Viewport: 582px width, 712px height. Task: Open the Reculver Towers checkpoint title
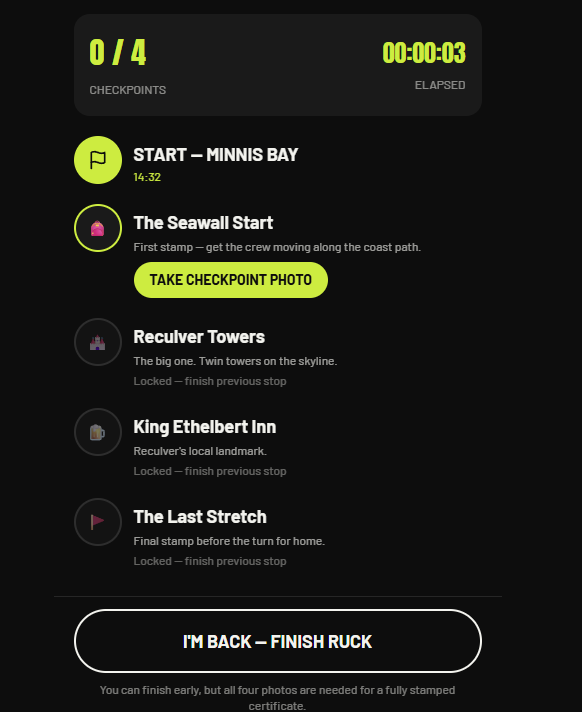[199, 337]
